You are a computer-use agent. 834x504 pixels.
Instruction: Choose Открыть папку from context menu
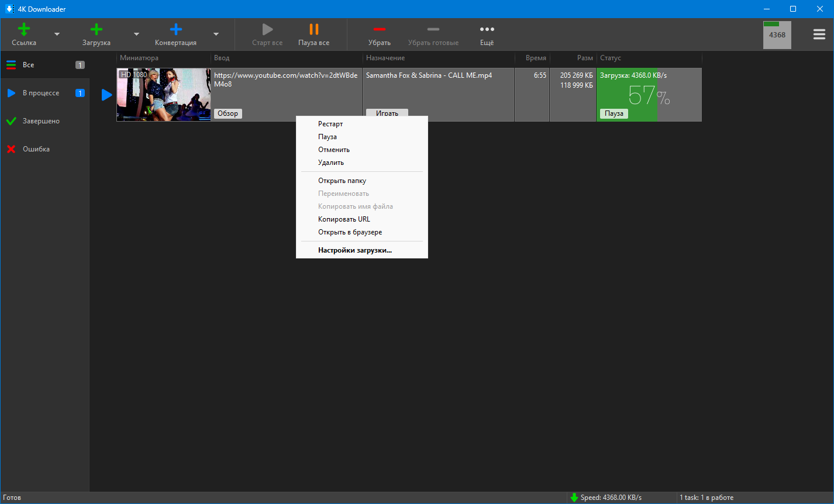coord(342,181)
